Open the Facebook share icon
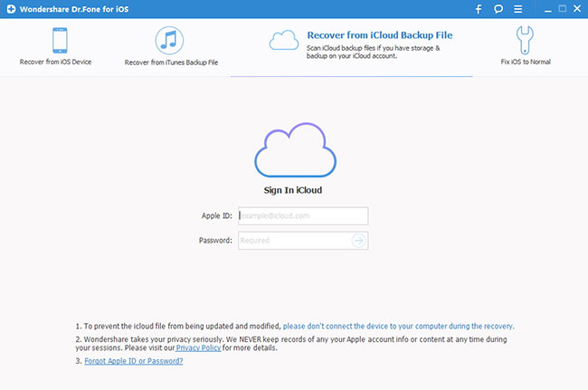 click(x=479, y=9)
